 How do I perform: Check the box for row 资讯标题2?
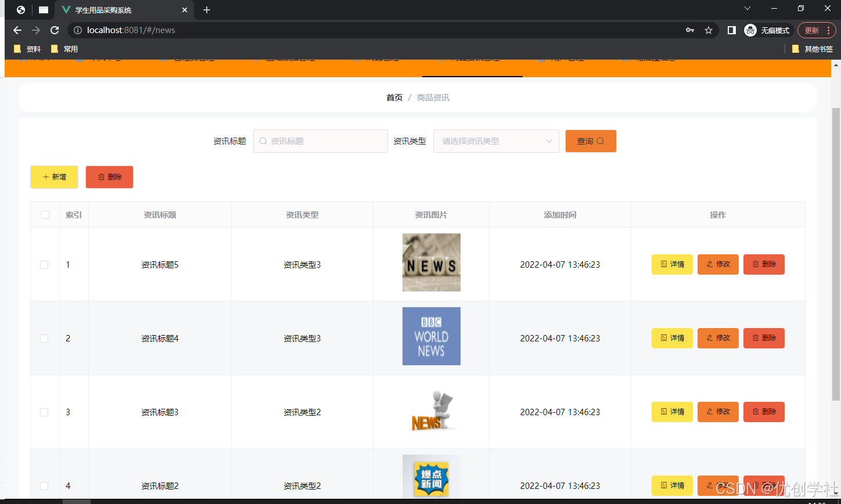[44, 486]
